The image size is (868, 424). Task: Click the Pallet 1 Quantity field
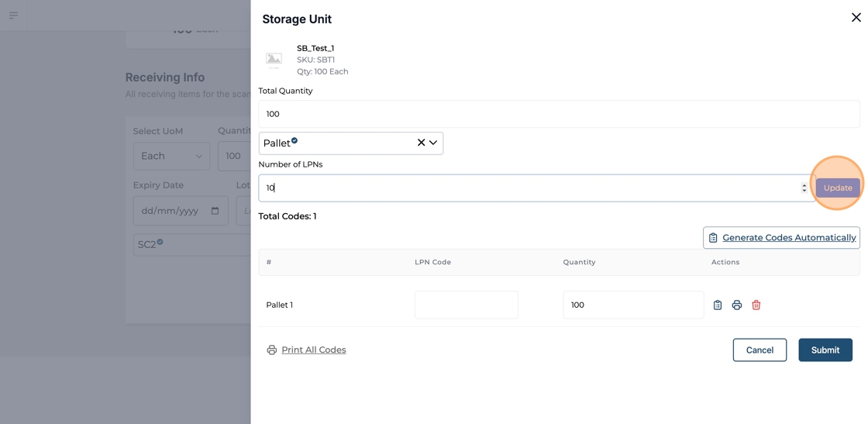(632, 305)
